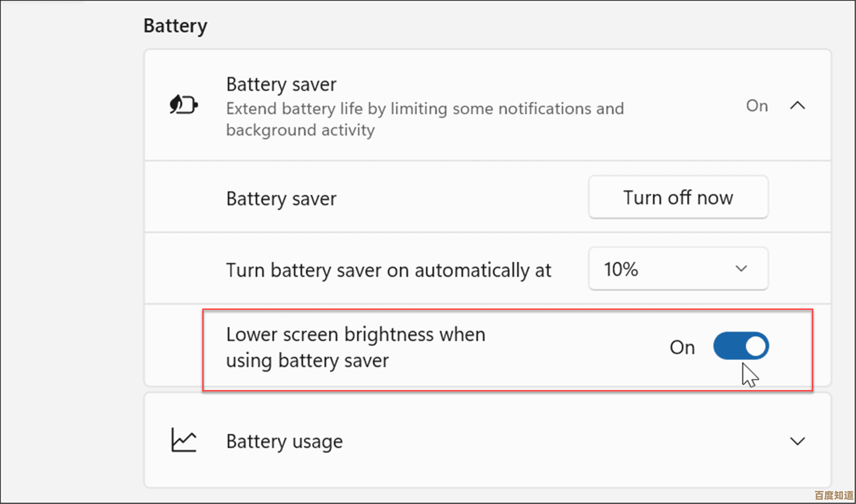Screen dimensions: 856x504
Task: Click the Baidu Zhidao watermark logo
Action: (x=833, y=495)
